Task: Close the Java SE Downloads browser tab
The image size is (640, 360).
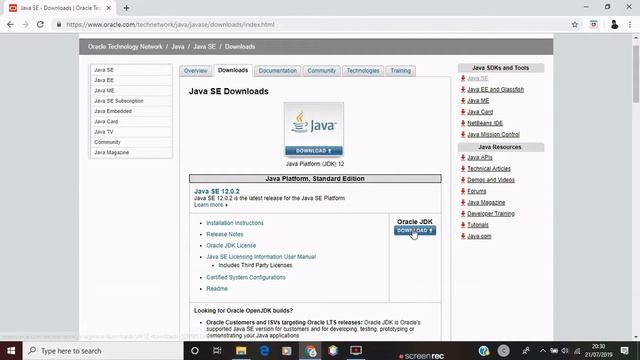Action: 109,8
